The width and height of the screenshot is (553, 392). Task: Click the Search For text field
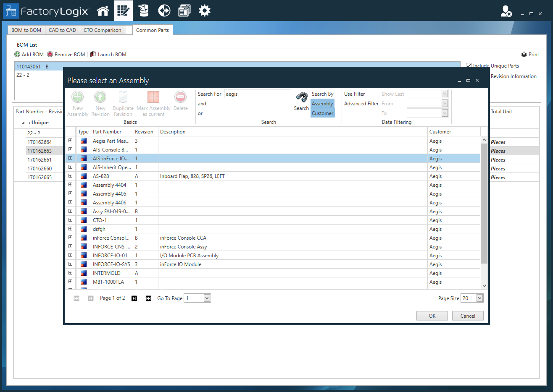click(x=257, y=94)
